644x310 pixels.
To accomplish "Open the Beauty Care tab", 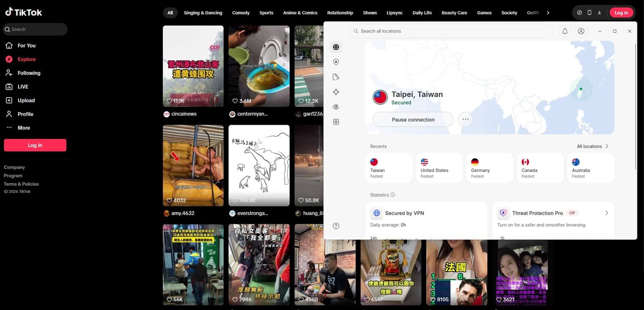I will point(454,13).
